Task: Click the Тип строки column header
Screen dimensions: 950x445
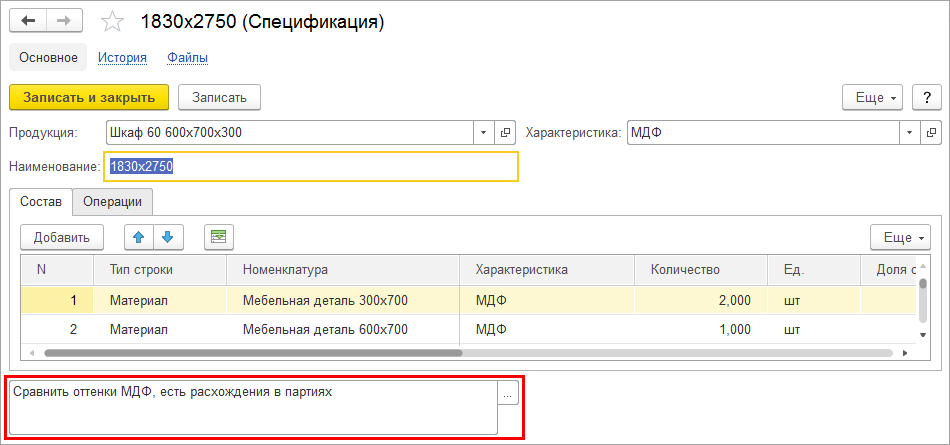Action: (x=160, y=270)
